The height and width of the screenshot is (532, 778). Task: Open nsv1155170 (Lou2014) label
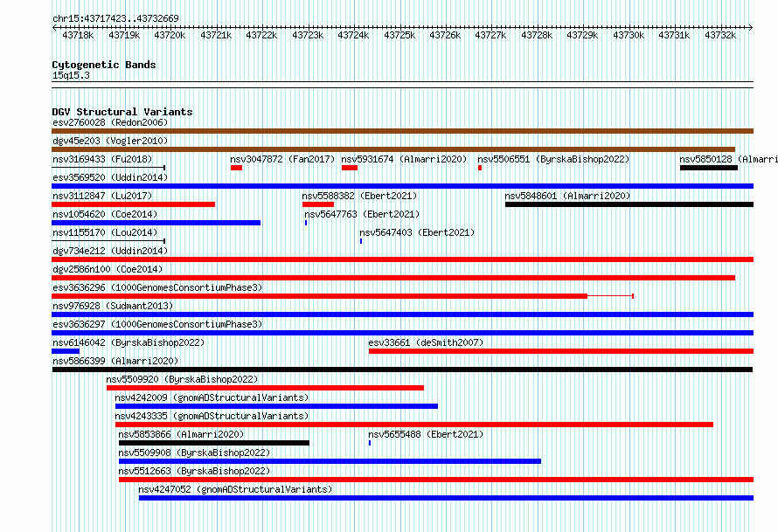click(x=105, y=232)
